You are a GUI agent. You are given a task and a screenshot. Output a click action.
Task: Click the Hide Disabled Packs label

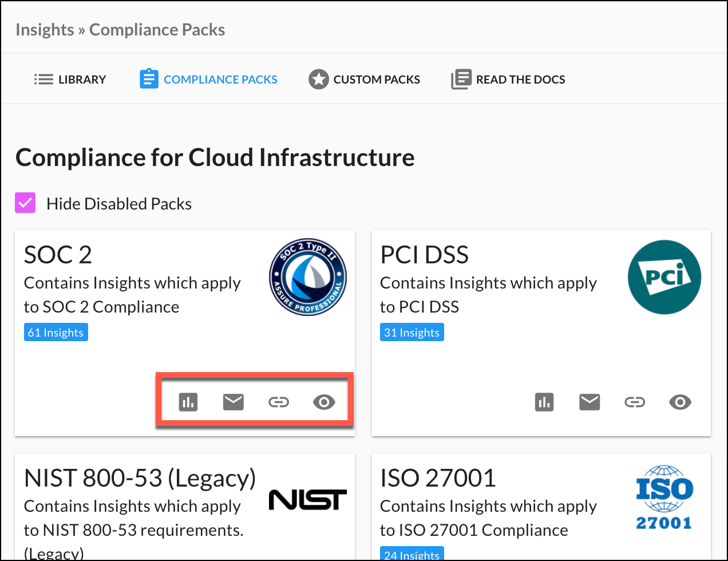(x=119, y=204)
